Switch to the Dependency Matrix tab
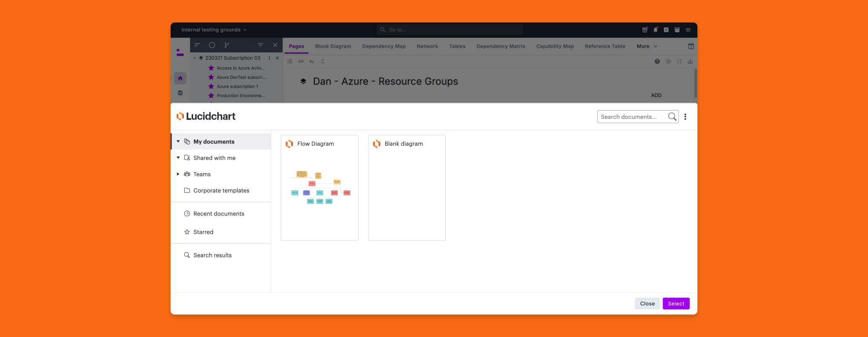This screenshot has height=337, width=868. 501,46
